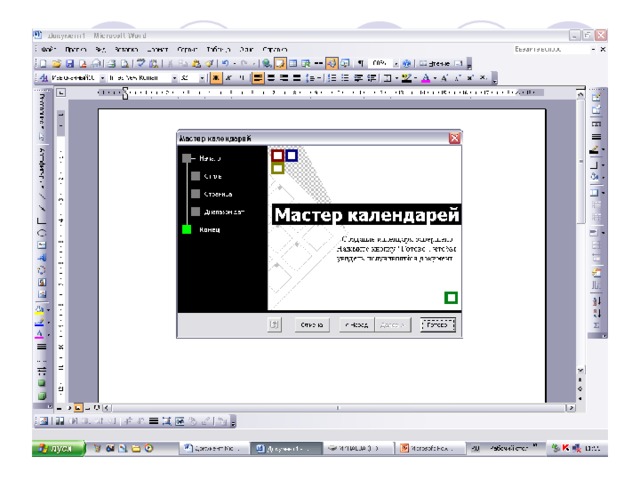Jump to the Начало wizard step

coord(201,158)
